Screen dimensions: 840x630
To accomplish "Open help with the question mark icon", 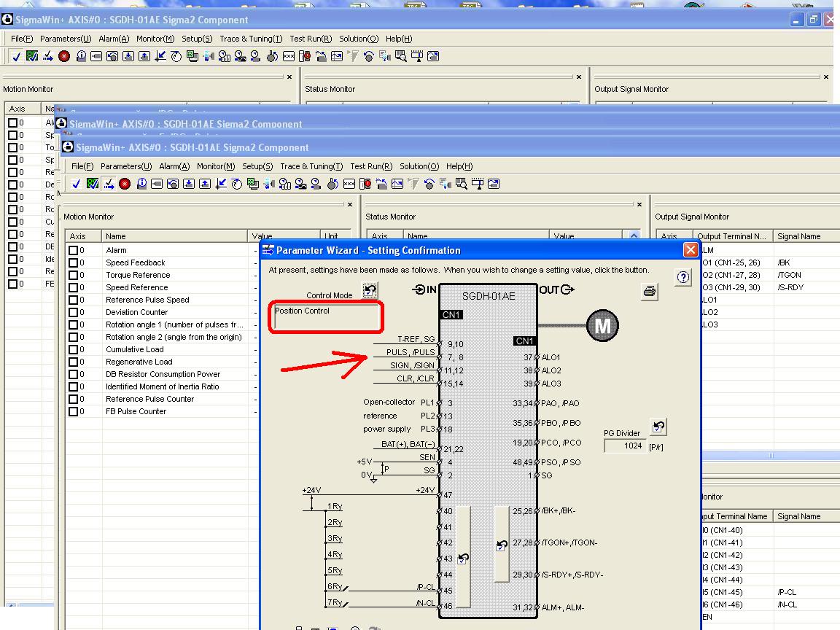I will point(683,277).
